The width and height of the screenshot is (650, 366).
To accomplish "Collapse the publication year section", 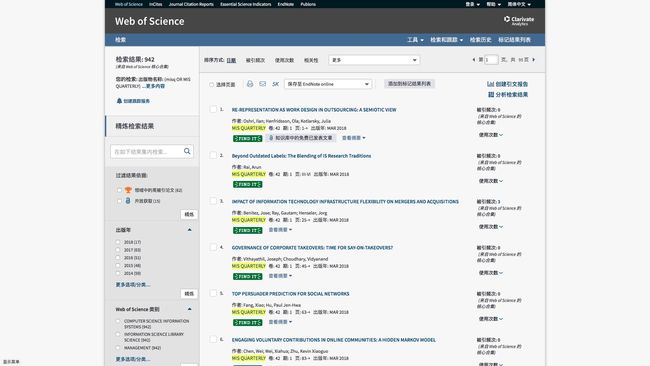I will tap(189, 230).
